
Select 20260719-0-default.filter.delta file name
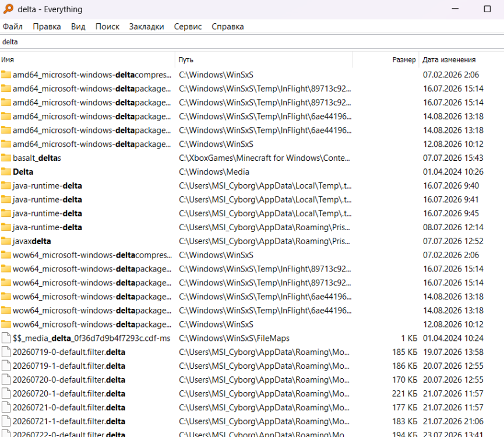(x=69, y=352)
